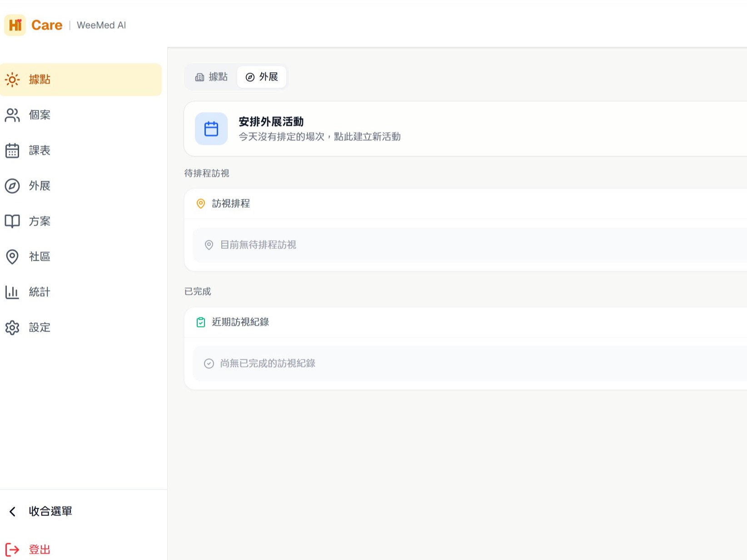Click the 尚無已完成的訪視紀錄 message

point(268,364)
